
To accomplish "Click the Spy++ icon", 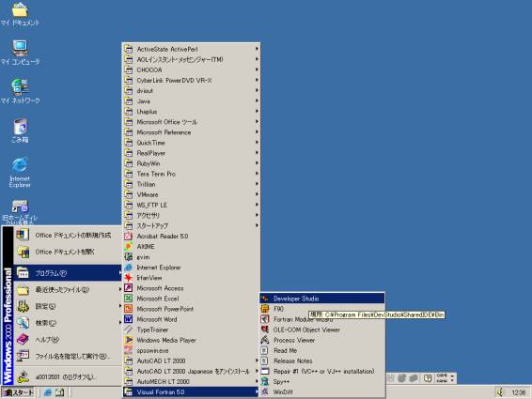I will [265, 382].
